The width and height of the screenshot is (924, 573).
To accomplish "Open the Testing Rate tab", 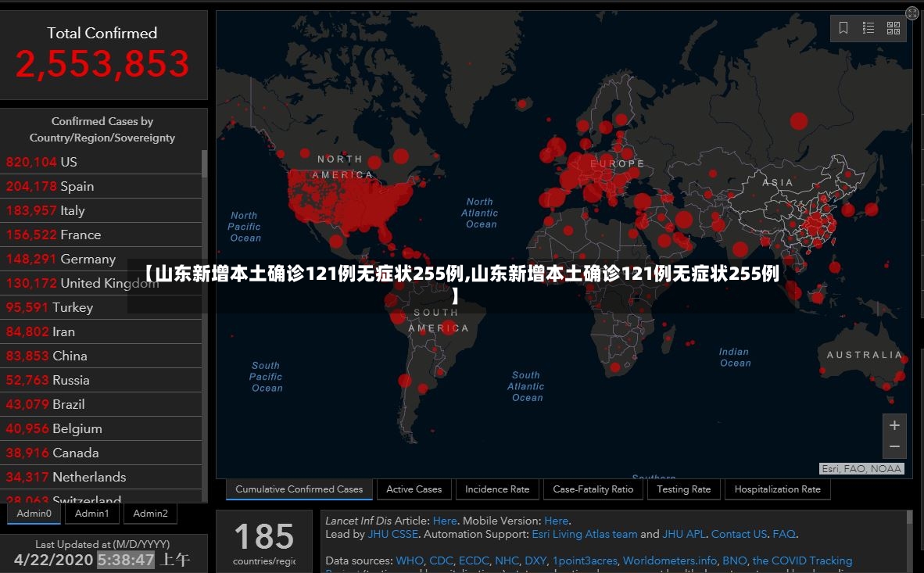I will coord(683,489).
